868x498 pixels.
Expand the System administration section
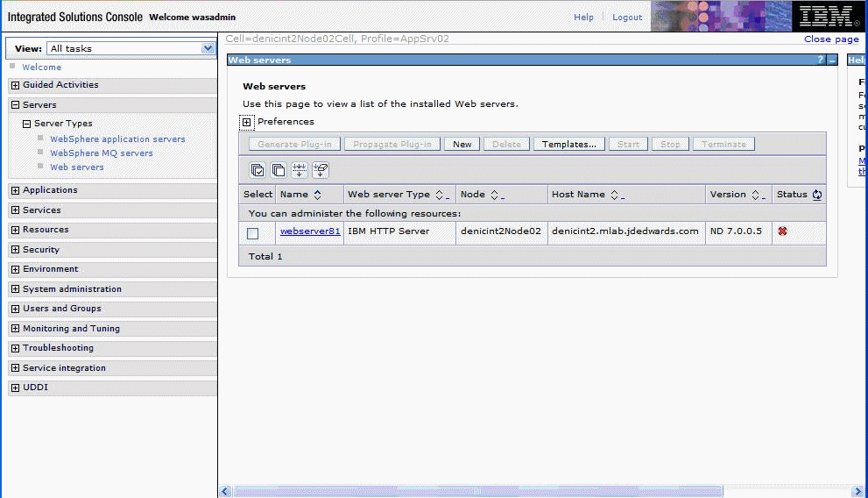click(x=16, y=289)
